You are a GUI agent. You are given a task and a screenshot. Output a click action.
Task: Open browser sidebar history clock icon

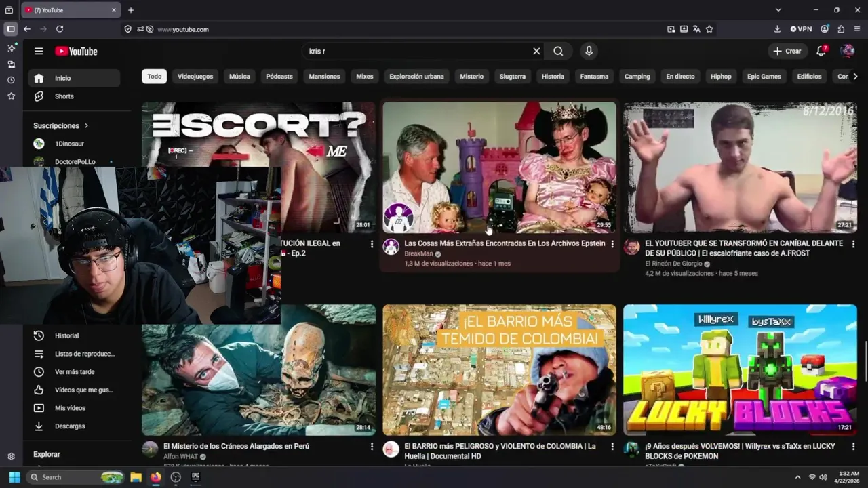click(x=11, y=80)
